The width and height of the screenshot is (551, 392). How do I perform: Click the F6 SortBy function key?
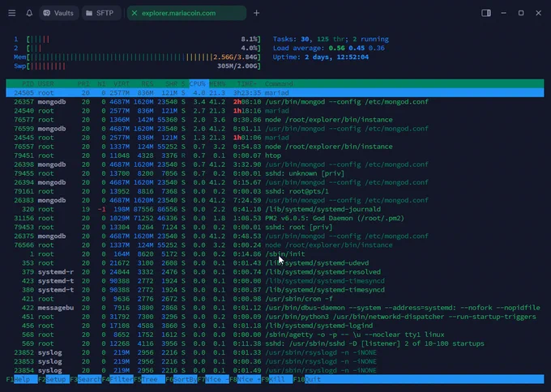[182, 379]
